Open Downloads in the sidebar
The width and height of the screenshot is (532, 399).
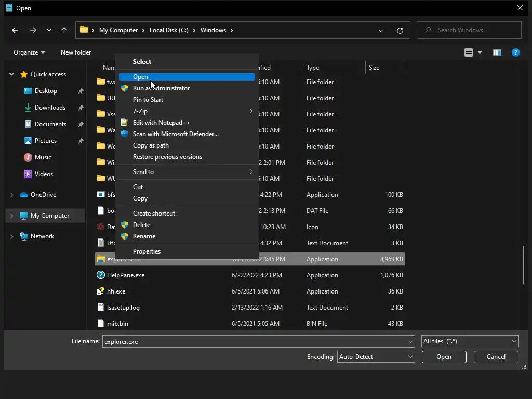pyautogui.click(x=50, y=108)
